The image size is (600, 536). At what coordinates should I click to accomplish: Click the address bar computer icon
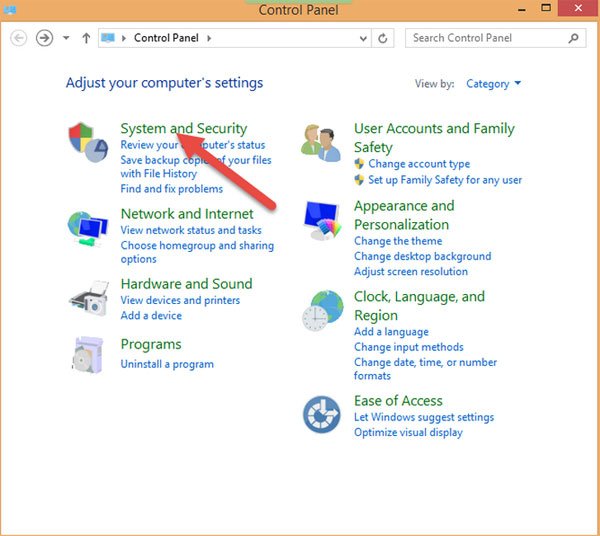[108, 37]
